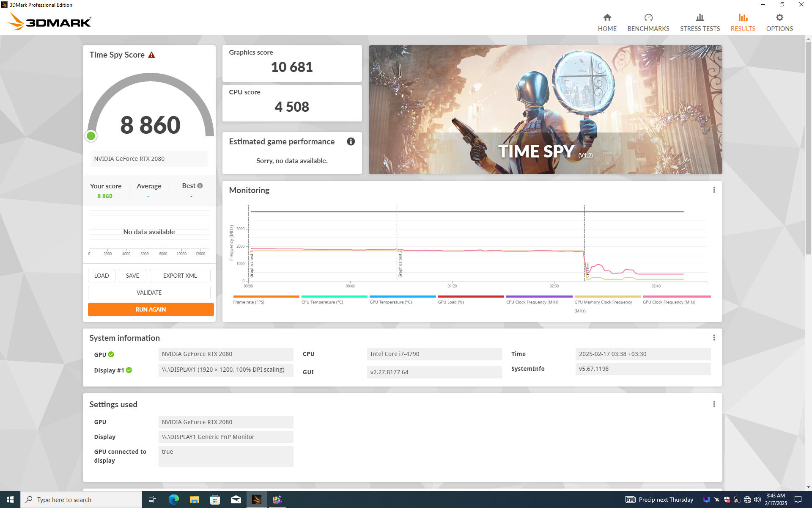Click the CPU score 4 508 card
This screenshot has width=812, height=508.
tap(292, 103)
